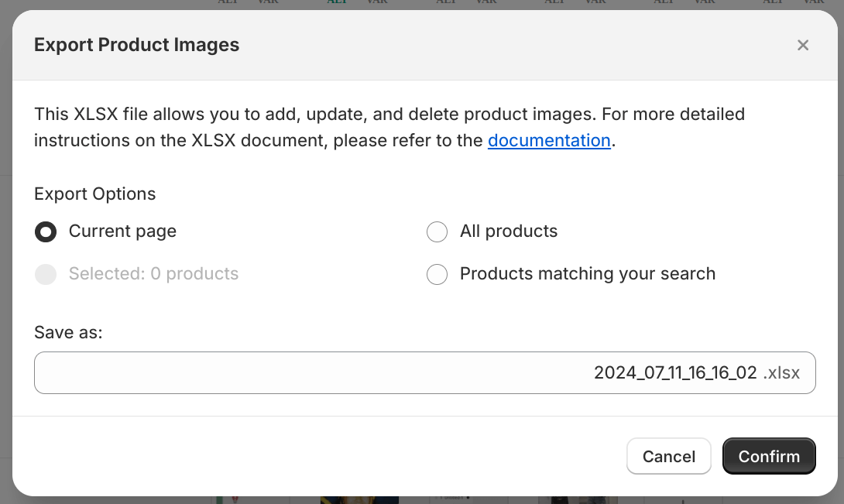Confirm the product images export
Screen dimensions: 844x504
tap(769, 457)
